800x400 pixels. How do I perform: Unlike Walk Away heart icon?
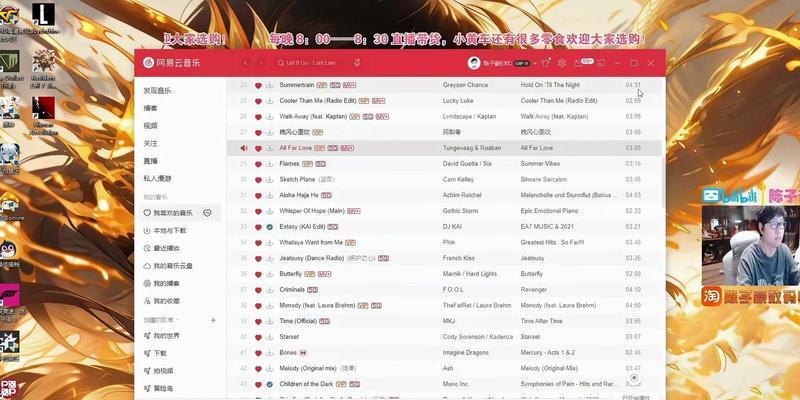pyautogui.click(x=258, y=117)
